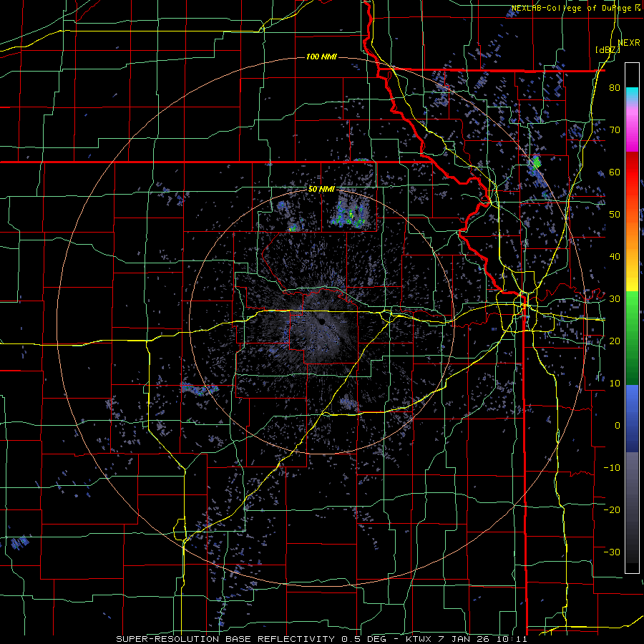Pick the magenta segment of the color bar
Image resolution: width=644 pixels, height=644 pixels.
(632, 132)
